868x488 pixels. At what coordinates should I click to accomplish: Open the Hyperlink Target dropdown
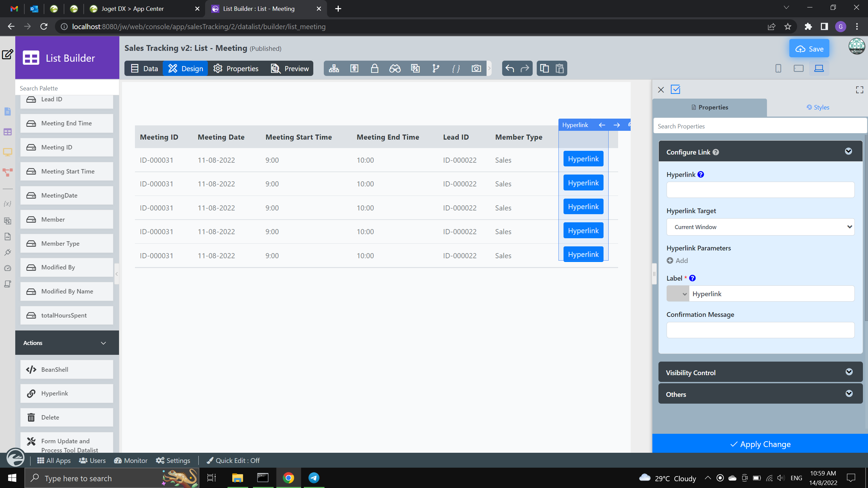coord(760,227)
